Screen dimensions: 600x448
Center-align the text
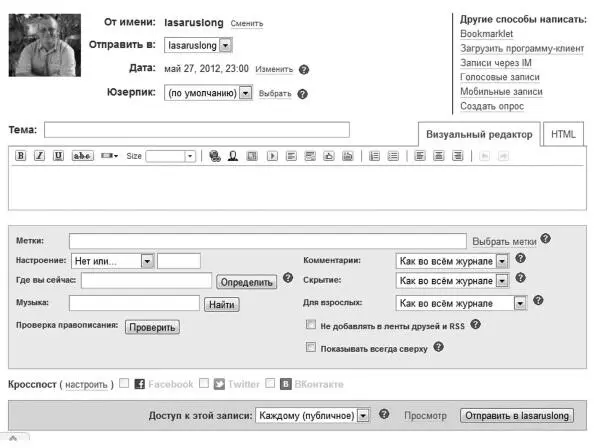coord(439,156)
